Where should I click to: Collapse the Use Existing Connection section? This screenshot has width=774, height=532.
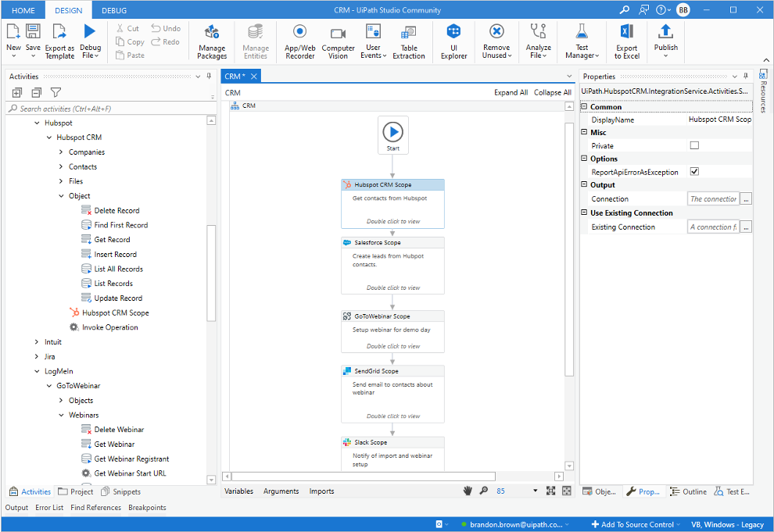585,212
